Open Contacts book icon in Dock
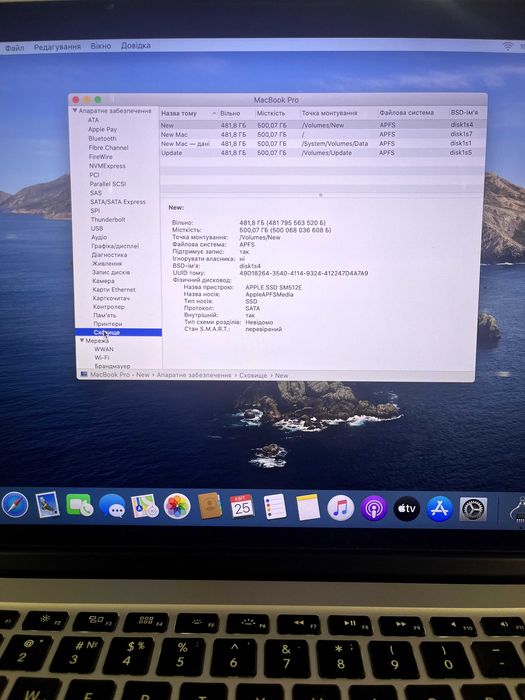 pyautogui.click(x=210, y=506)
